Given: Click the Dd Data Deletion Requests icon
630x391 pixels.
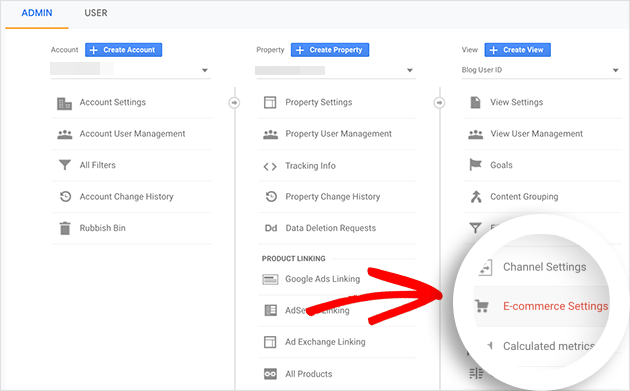Looking at the screenshot, I should (x=271, y=228).
